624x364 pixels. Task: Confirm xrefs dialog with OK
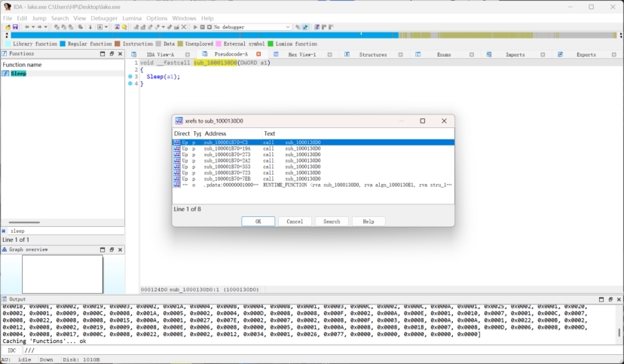258,222
